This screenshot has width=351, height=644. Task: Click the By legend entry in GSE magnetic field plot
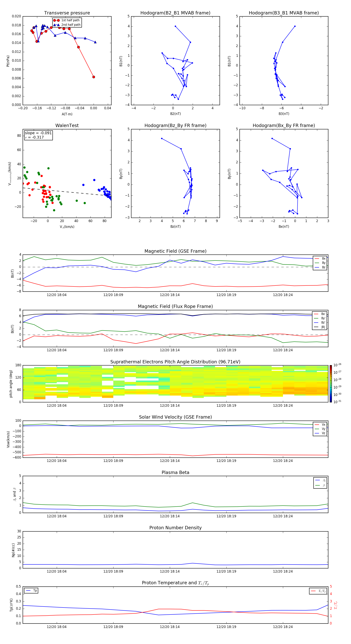[x=320, y=263]
